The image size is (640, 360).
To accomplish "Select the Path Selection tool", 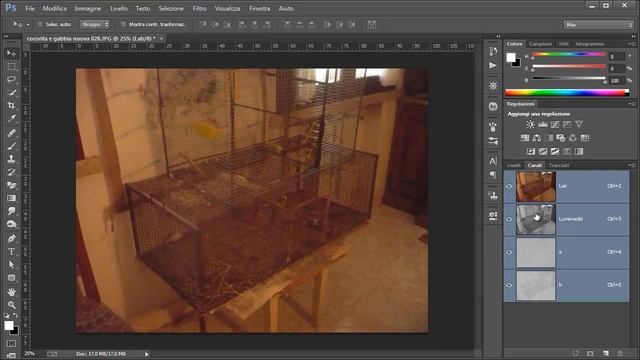I will pos(11,264).
